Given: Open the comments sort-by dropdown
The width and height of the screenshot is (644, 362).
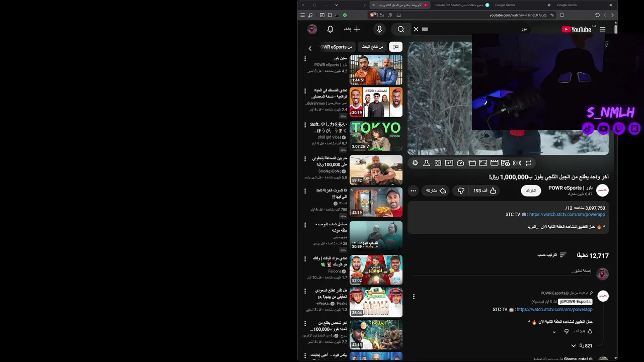Looking at the screenshot, I should tap(552, 255).
